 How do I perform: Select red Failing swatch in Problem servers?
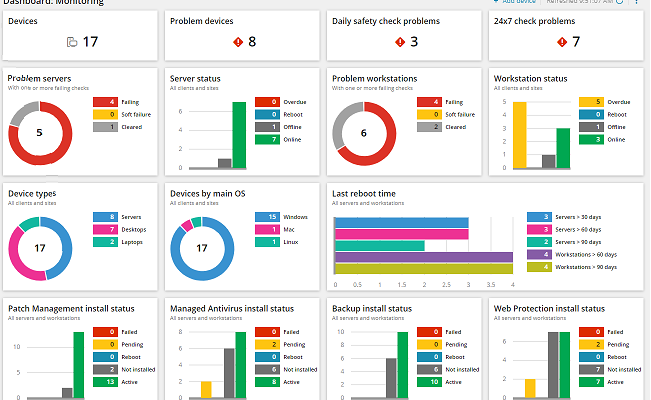[105, 102]
